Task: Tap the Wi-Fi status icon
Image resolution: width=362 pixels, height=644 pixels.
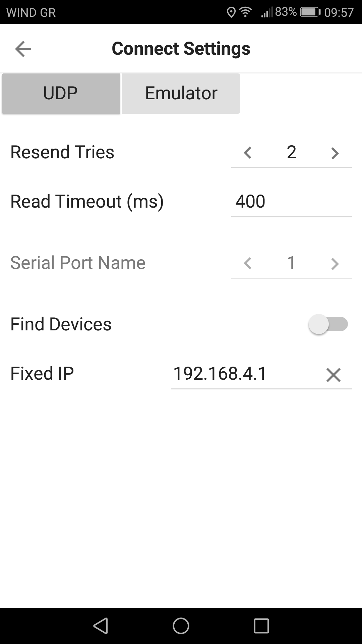Action: coord(245,12)
